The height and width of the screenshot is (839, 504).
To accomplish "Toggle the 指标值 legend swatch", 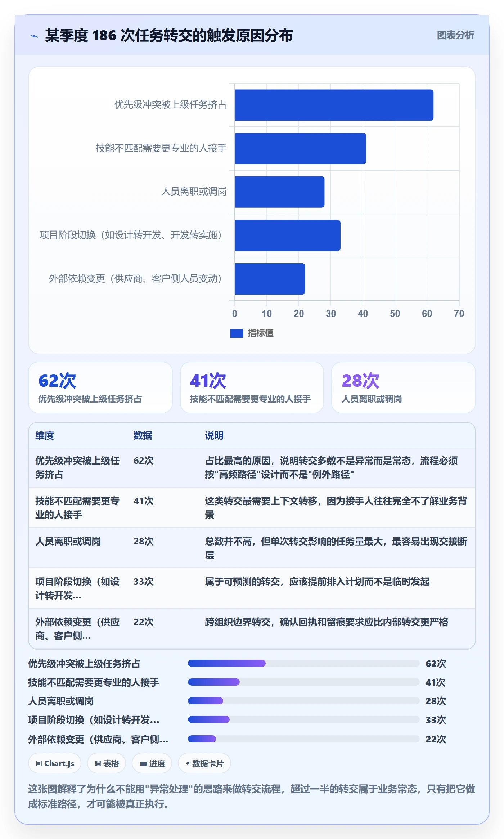I will pos(237,333).
